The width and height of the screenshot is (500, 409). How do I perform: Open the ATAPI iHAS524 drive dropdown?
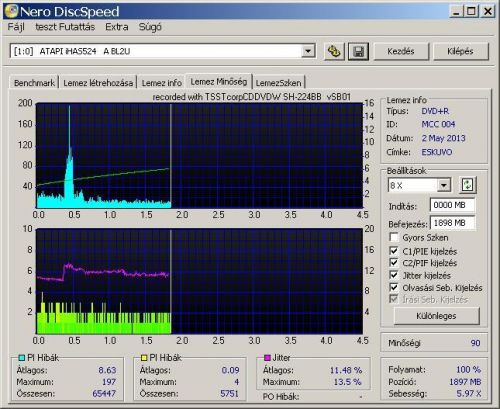[x=308, y=51]
